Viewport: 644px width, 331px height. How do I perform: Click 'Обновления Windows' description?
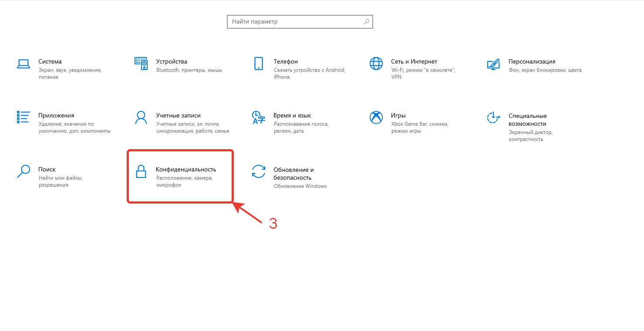300,186
